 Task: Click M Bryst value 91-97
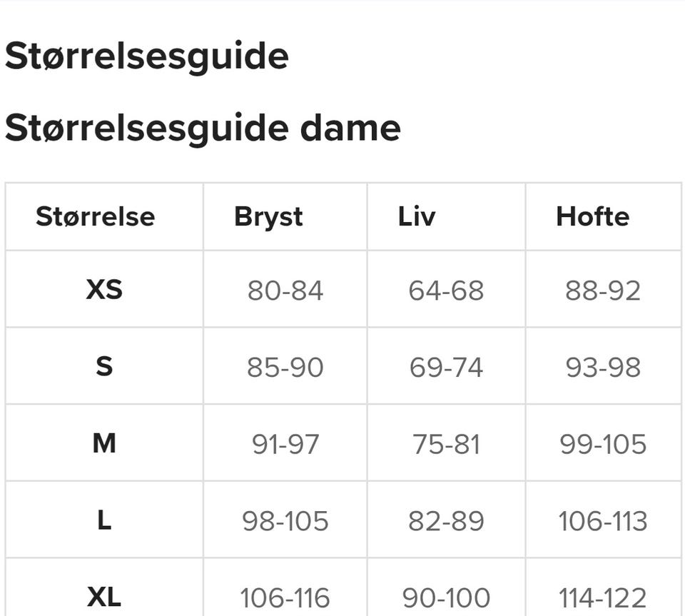(285, 444)
